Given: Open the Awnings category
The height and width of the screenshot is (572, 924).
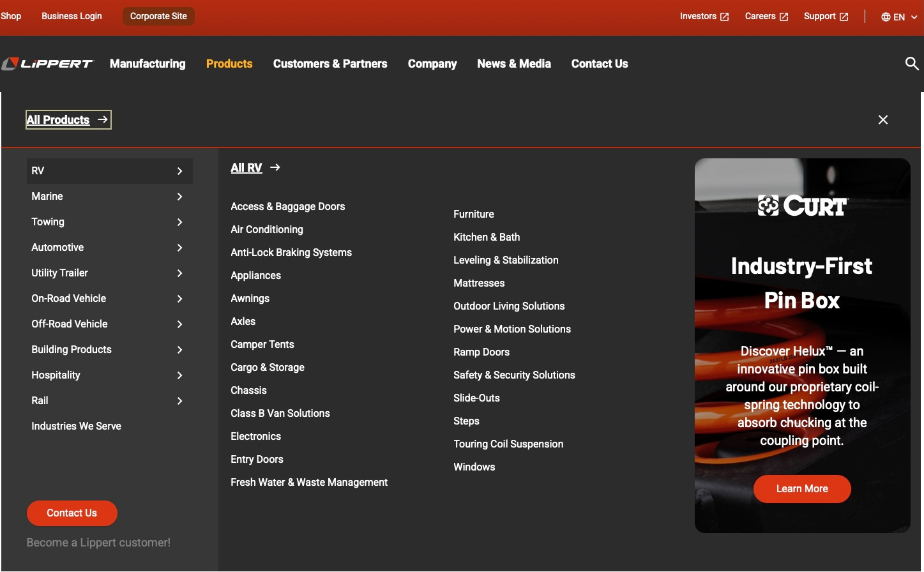Looking at the screenshot, I should [x=250, y=298].
